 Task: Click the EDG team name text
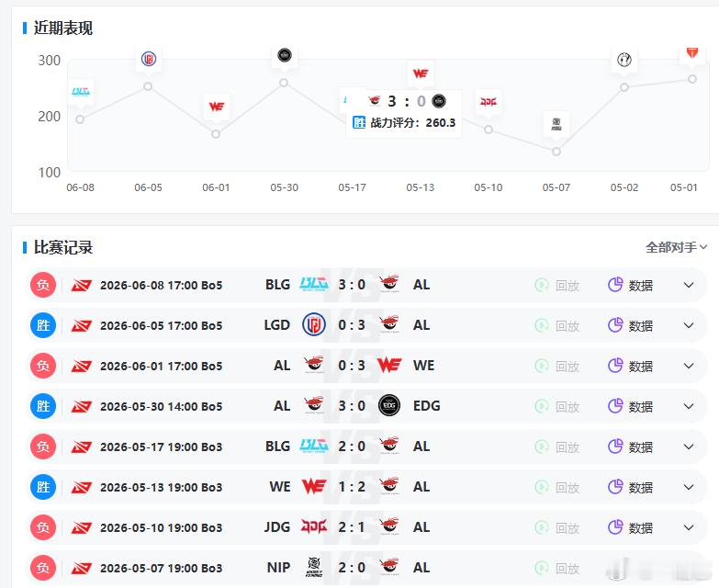click(x=426, y=406)
